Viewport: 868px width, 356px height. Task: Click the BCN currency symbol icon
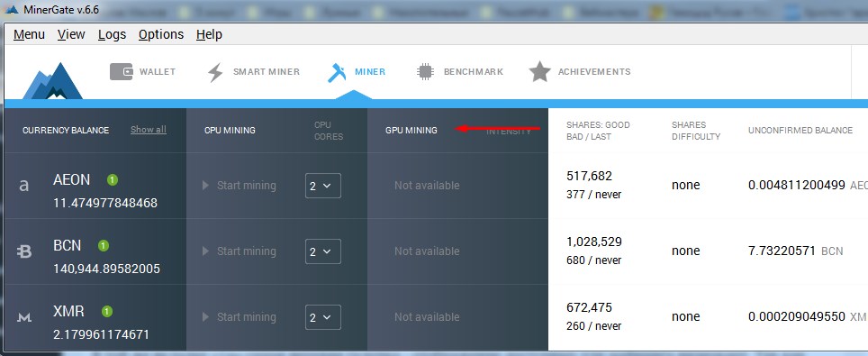coord(23,251)
